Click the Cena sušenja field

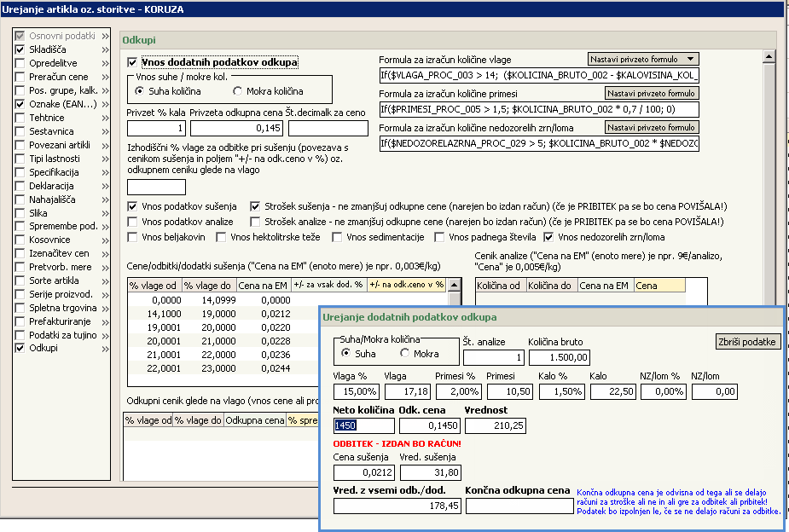364,472
